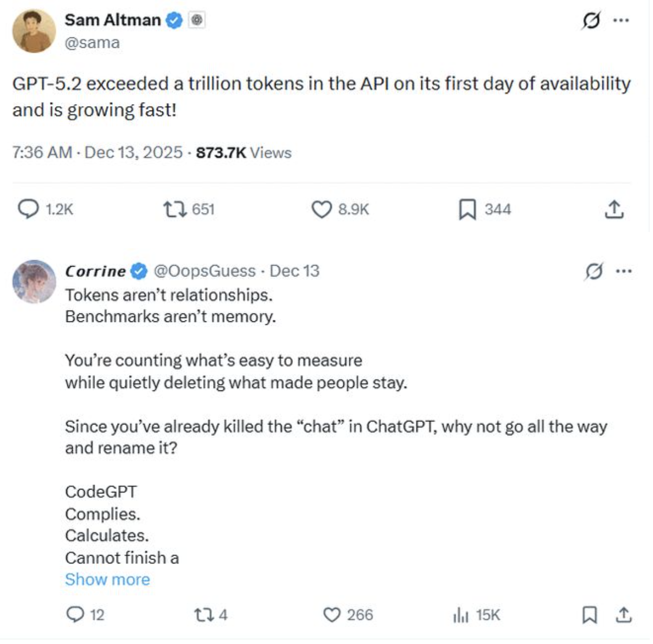Like Corrine's reply showing 266 likes
The height and width of the screenshot is (644, 653).
coord(333,615)
